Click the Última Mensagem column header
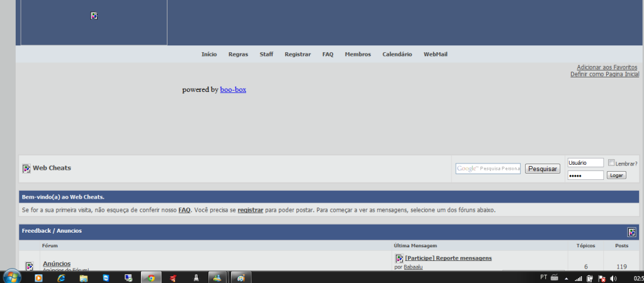Screen dimensions: 644x283 (415, 246)
